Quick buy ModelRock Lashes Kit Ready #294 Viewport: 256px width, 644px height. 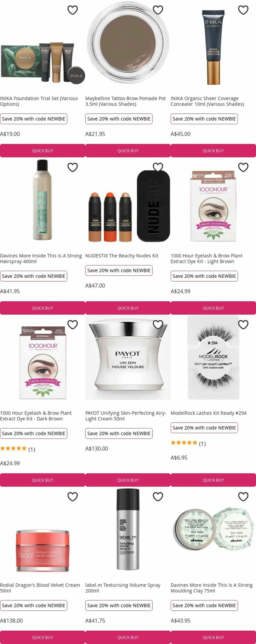213,480
